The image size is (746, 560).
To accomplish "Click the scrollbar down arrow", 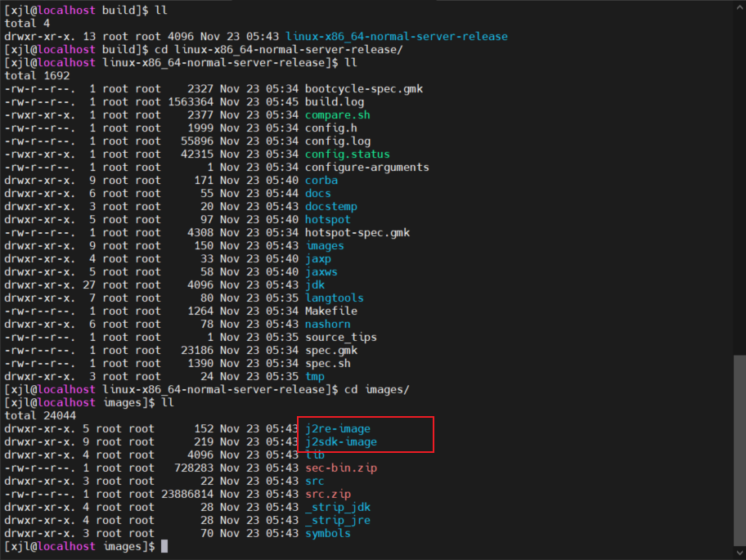I will tap(739, 553).
